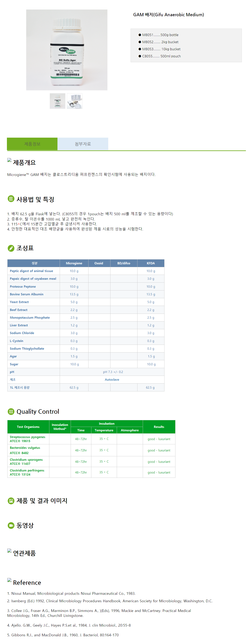Click the Ajello G.W. reference entry
Screen dimensions: 252x644
69,625
